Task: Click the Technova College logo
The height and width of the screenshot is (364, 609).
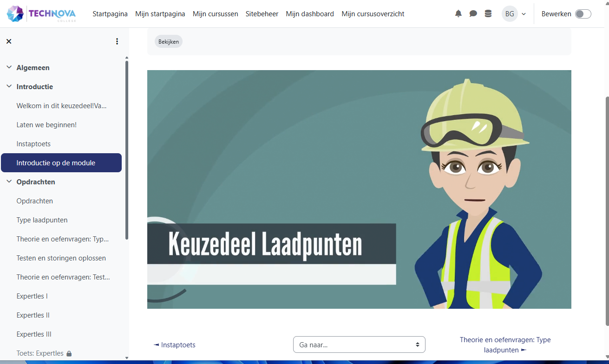Action: 41,14
